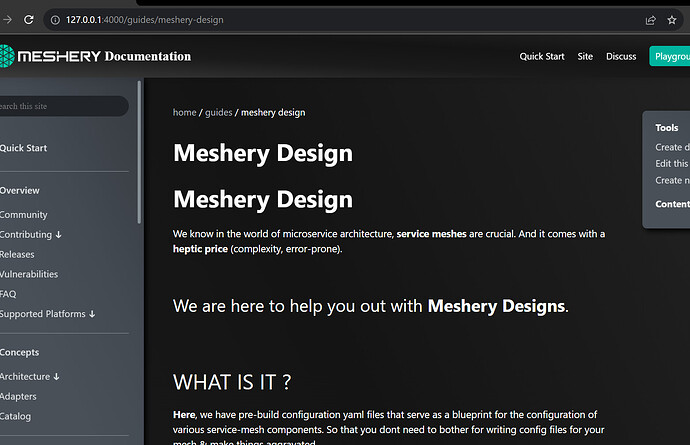This screenshot has height=445, width=690.
Task: Go to home via breadcrumb
Action: click(x=184, y=113)
